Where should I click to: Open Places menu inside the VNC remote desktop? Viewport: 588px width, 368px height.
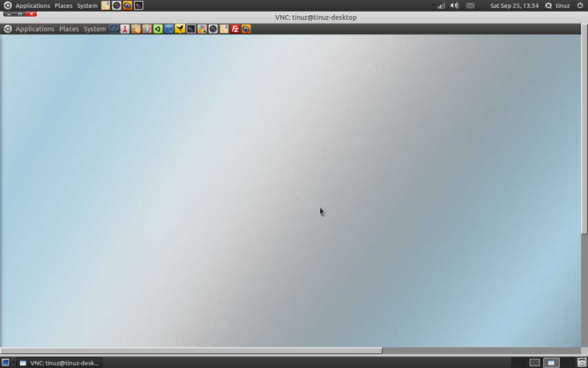click(x=69, y=29)
